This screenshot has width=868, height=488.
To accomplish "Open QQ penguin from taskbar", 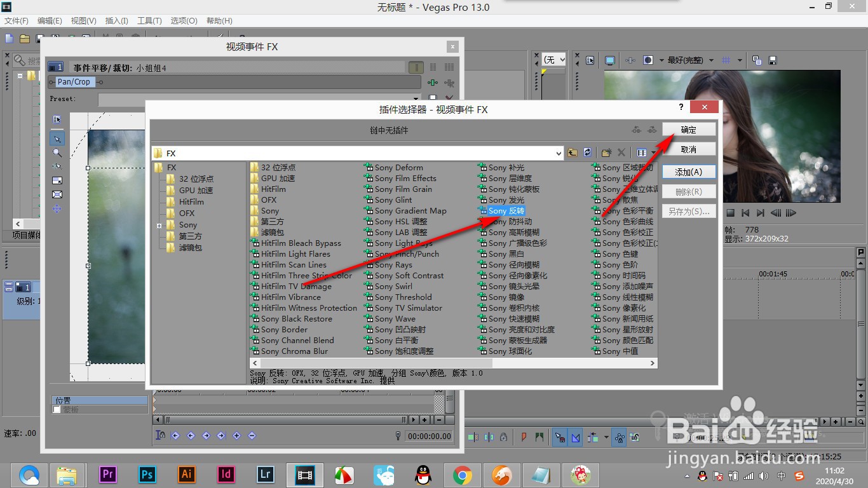I will [423, 474].
